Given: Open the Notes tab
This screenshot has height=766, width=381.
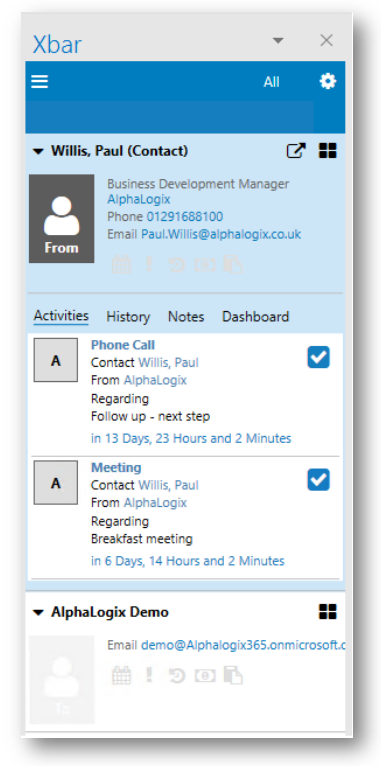Looking at the screenshot, I should [186, 317].
